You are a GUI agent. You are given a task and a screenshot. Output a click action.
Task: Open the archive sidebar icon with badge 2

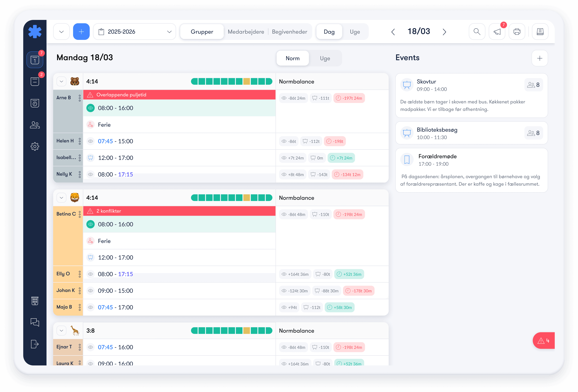(35, 81)
